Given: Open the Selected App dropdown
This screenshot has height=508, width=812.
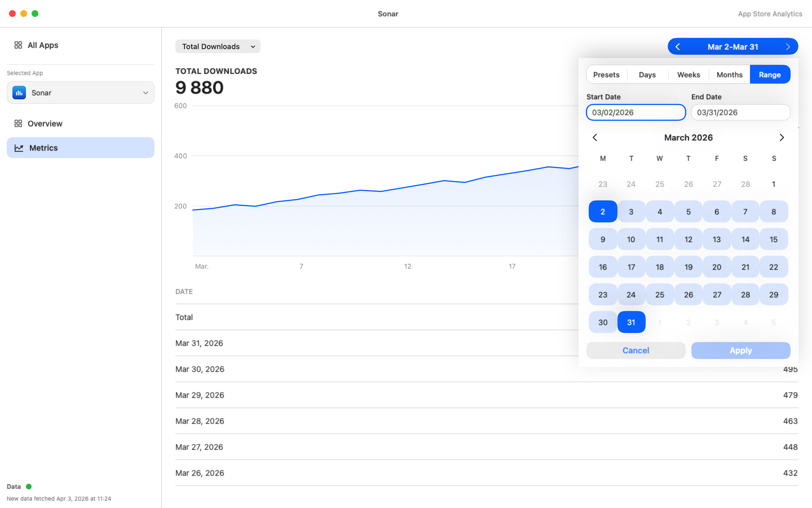Looking at the screenshot, I should point(81,93).
